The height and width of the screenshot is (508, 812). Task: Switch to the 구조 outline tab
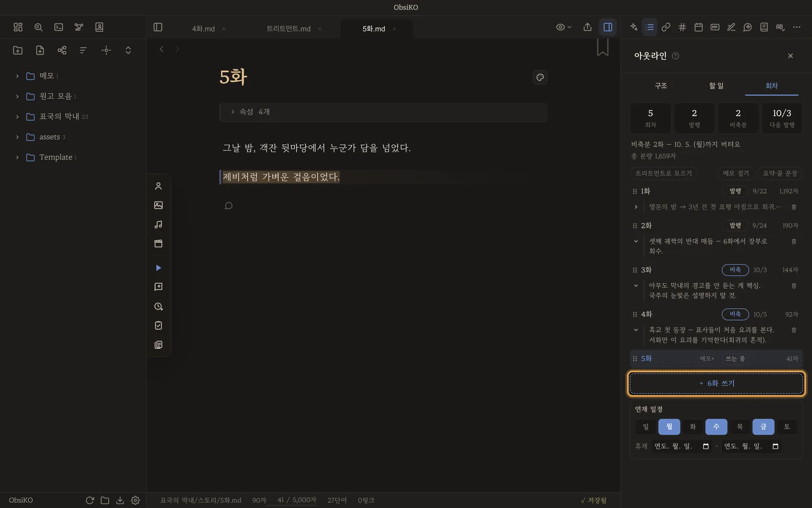(x=661, y=86)
